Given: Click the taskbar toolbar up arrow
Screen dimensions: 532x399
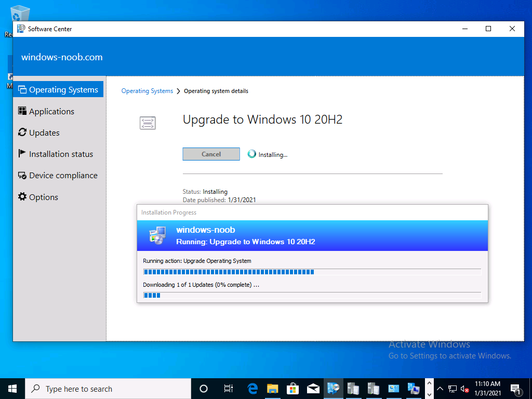Looking at the screenshot, I should pyautogui.click(x=429, y=383).
